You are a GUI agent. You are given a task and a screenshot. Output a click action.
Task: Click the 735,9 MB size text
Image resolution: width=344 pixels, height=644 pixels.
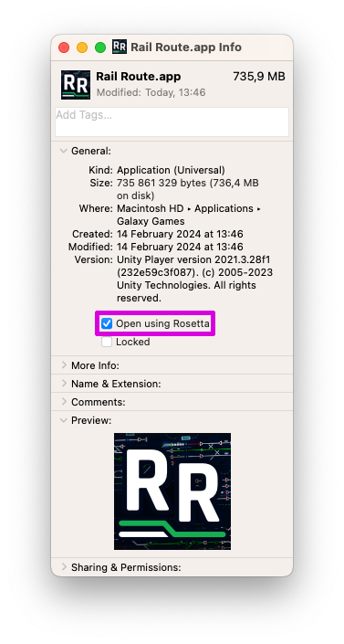[x=259, y=77]
